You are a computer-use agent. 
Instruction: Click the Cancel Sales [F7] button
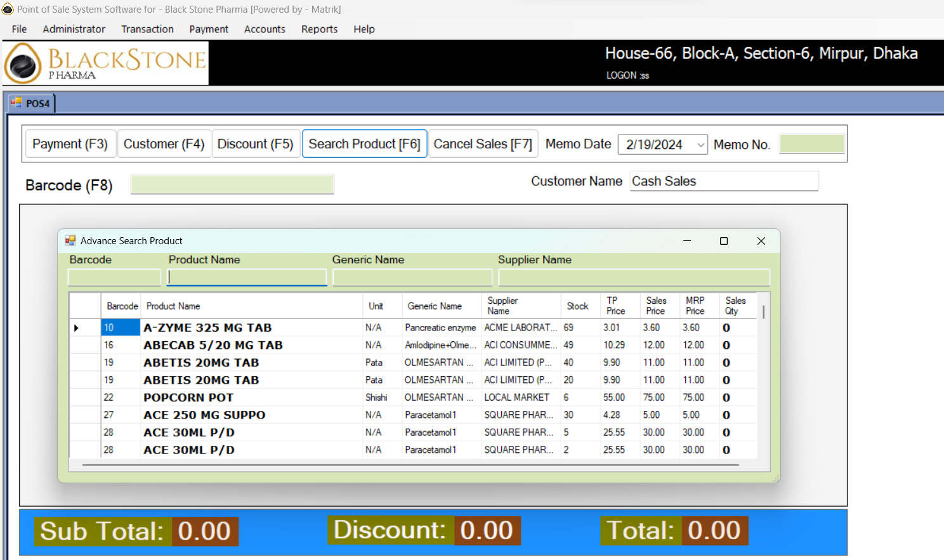483,144
